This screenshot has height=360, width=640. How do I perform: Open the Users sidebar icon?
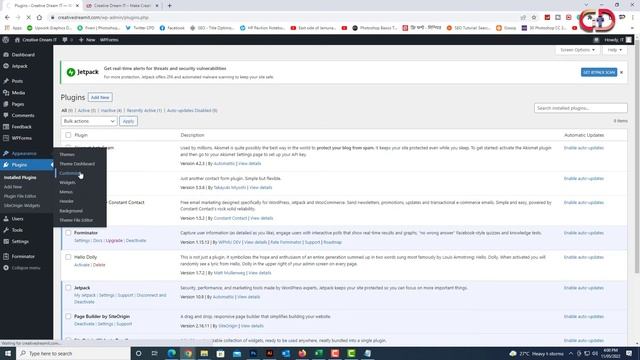tap(6, 219)
